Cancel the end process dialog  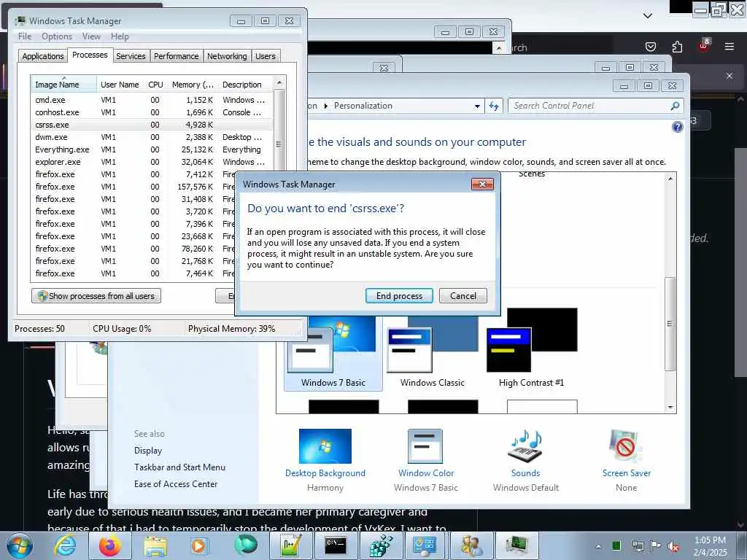tap(462, 296)
